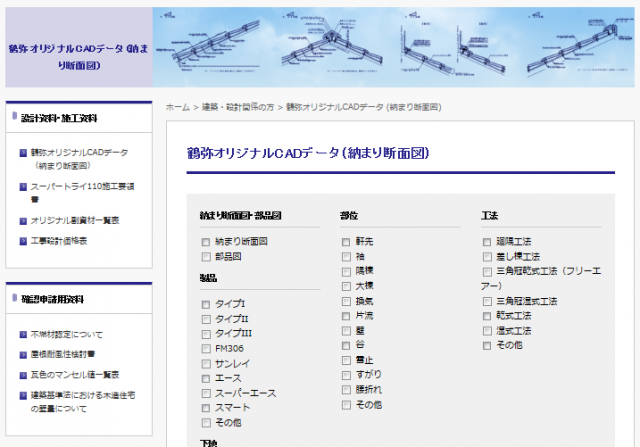Tick the 廻隅工法 checkbox

pyautogui.click(x=487, y=242)
